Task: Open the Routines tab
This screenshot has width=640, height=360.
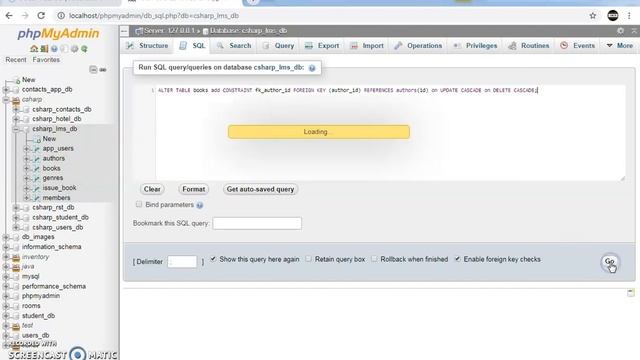Action: (x=529, y=45)
